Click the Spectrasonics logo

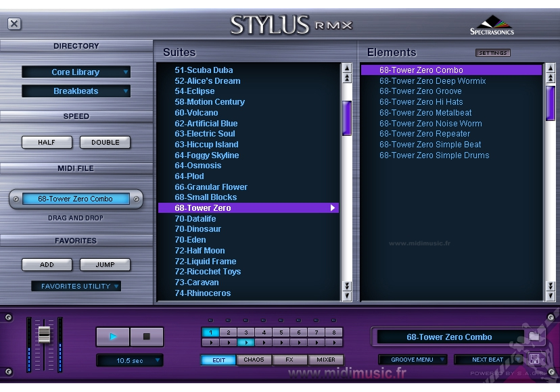pos(492,25)
